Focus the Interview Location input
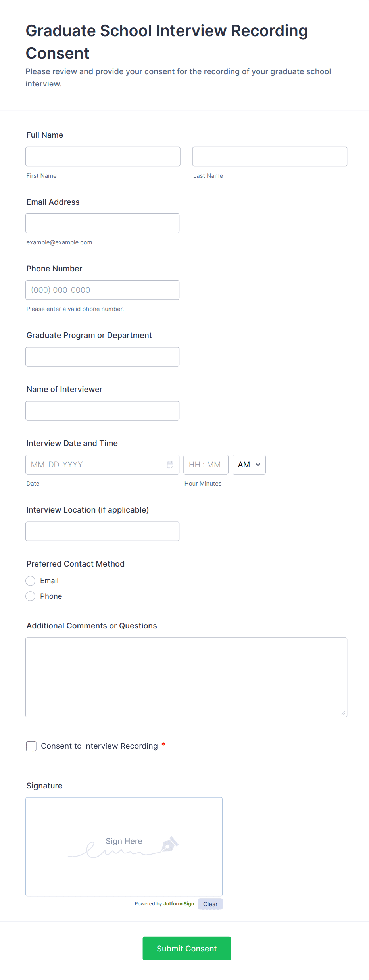Viewport: 369px width, 980px height. pyautogui.click(x=102, y=531)
